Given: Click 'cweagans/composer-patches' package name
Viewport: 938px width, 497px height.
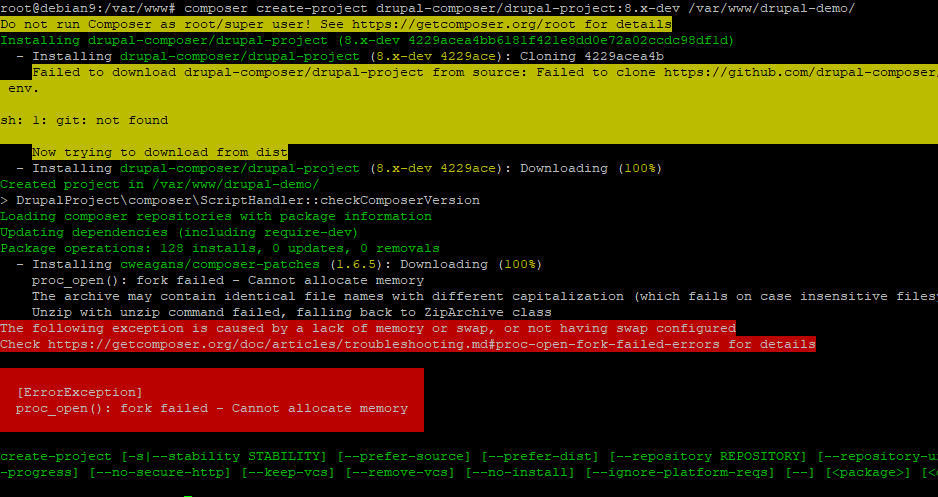Looking at the screenshot, I should (x=220, y=264).
